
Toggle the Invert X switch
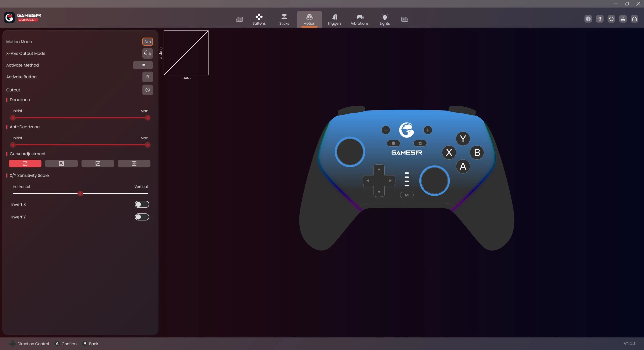(x=142, y=204)
